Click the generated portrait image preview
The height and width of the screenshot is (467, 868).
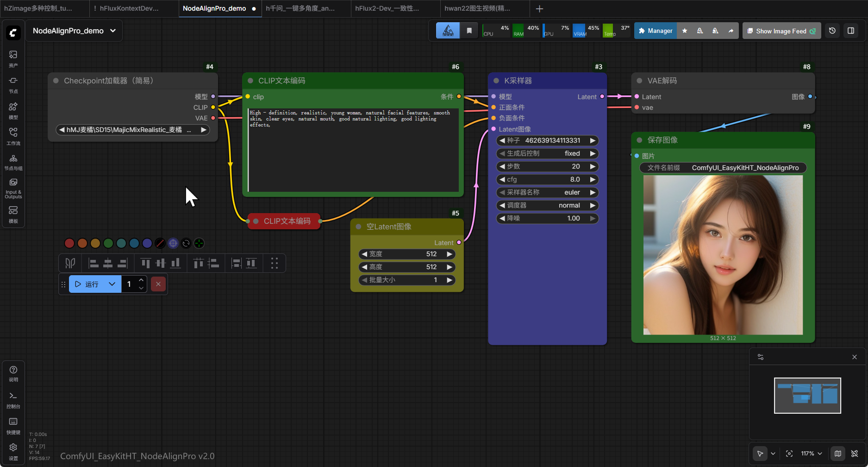point(723,255)
